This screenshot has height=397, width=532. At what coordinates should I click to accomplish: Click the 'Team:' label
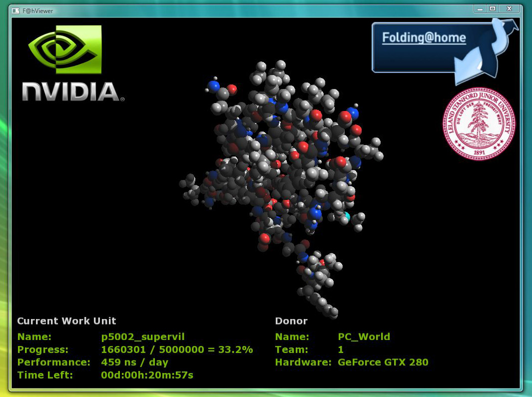(291, 349)
